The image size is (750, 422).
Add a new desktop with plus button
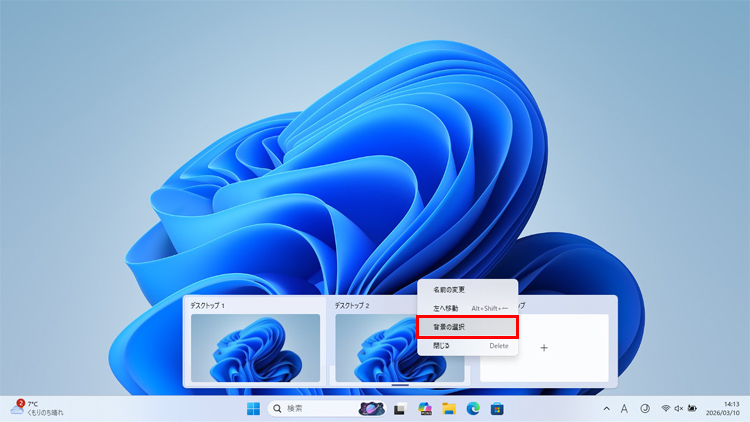click(544, 348)
